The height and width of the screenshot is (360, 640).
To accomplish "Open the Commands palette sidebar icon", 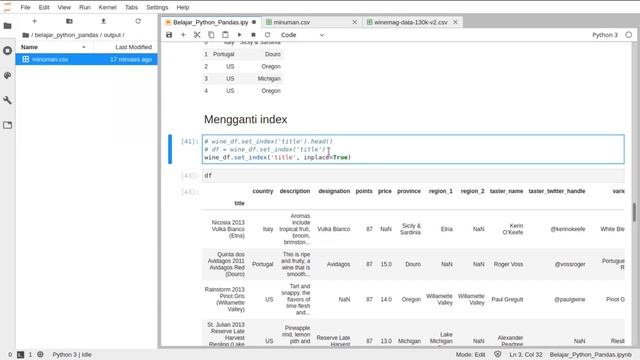I will tap(7, 76).
